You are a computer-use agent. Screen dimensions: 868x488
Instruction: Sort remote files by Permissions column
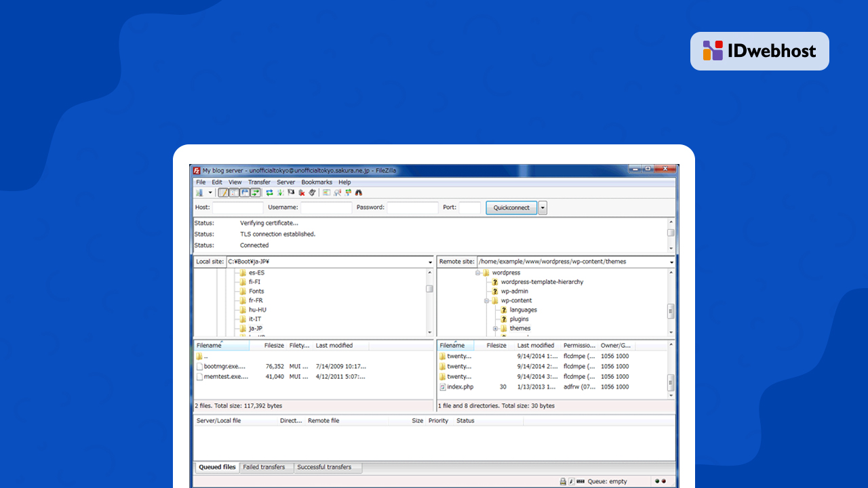point(580,346)
